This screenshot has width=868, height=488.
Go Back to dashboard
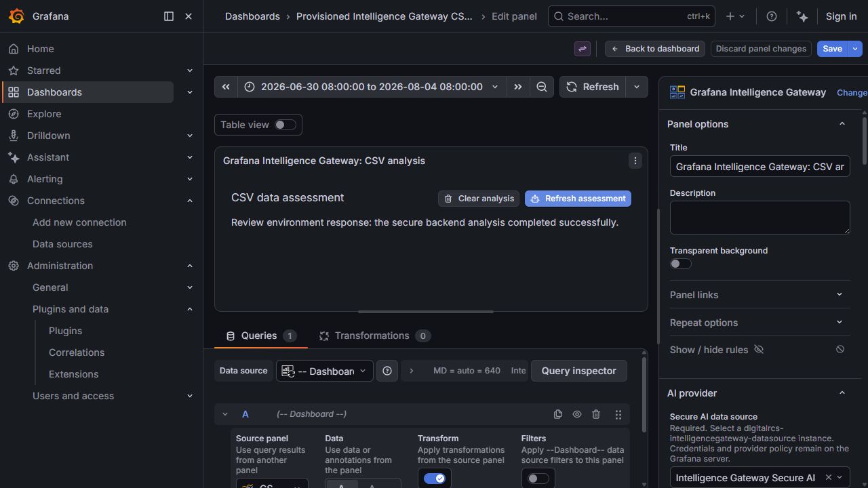click(655, 49)
